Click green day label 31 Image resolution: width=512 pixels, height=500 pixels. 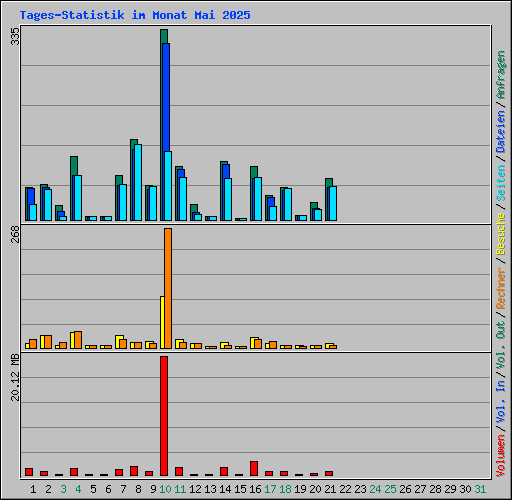tap(480, 489)
